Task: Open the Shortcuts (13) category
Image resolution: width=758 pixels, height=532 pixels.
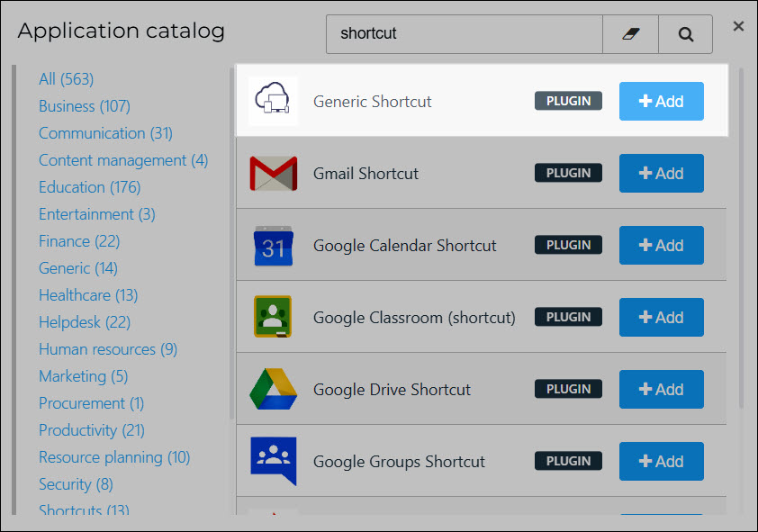Action: point(84,509)
